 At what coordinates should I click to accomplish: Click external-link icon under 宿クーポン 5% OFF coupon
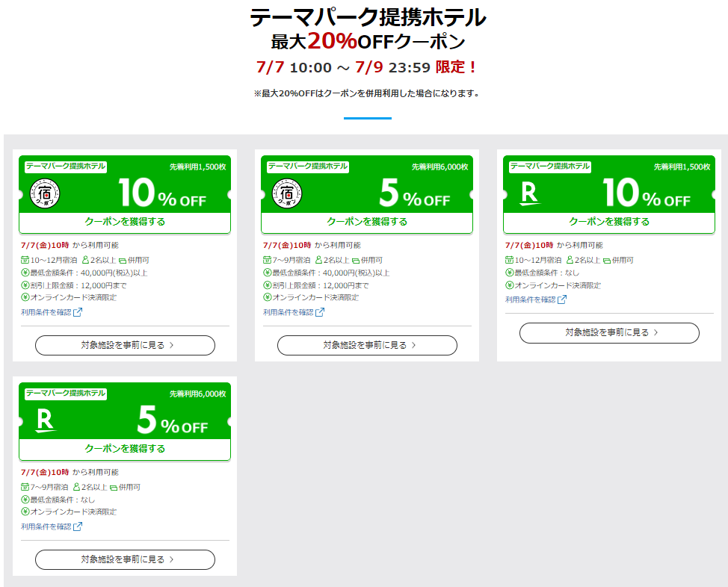pyautogui.click(x=320, y=312)
